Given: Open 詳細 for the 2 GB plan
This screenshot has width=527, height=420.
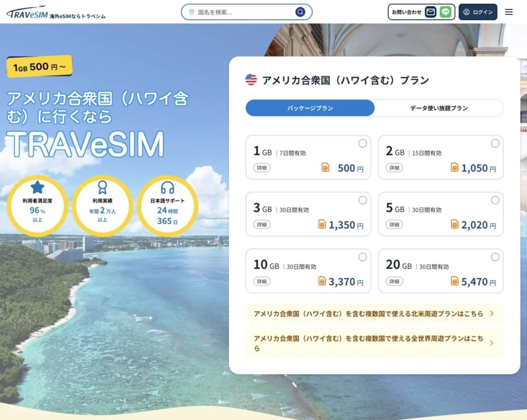Looking at the screenshot, I should (394, 168).
